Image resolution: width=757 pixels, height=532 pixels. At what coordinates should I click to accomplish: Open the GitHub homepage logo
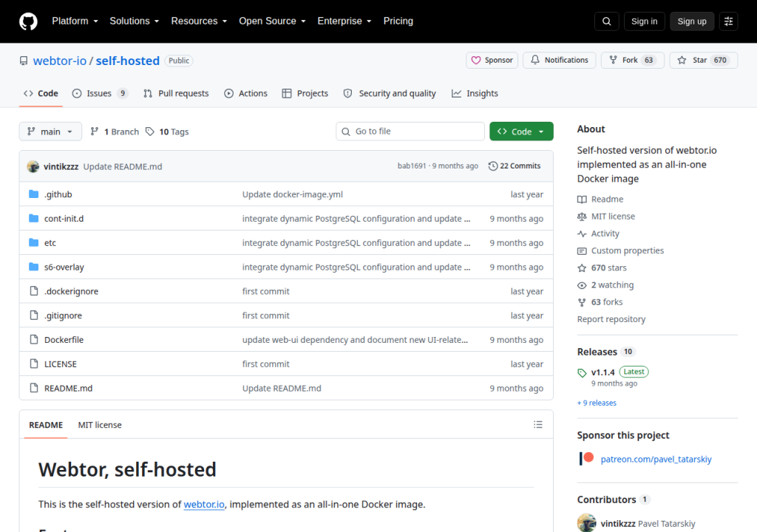tap(28, 21)
